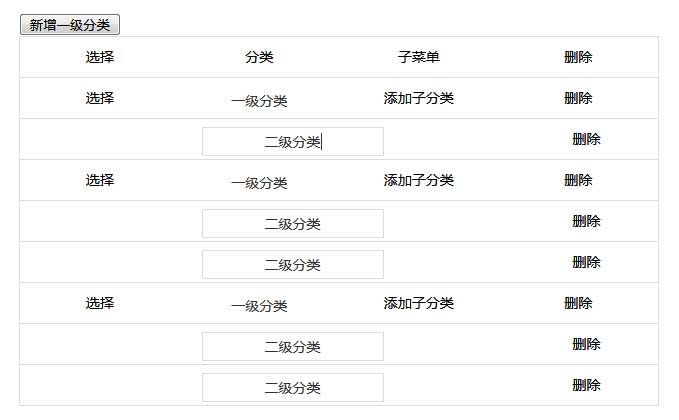Delete first 二级分类 under the third category
The width and height of the screenshot is (679, 420).
click(586, 344)
